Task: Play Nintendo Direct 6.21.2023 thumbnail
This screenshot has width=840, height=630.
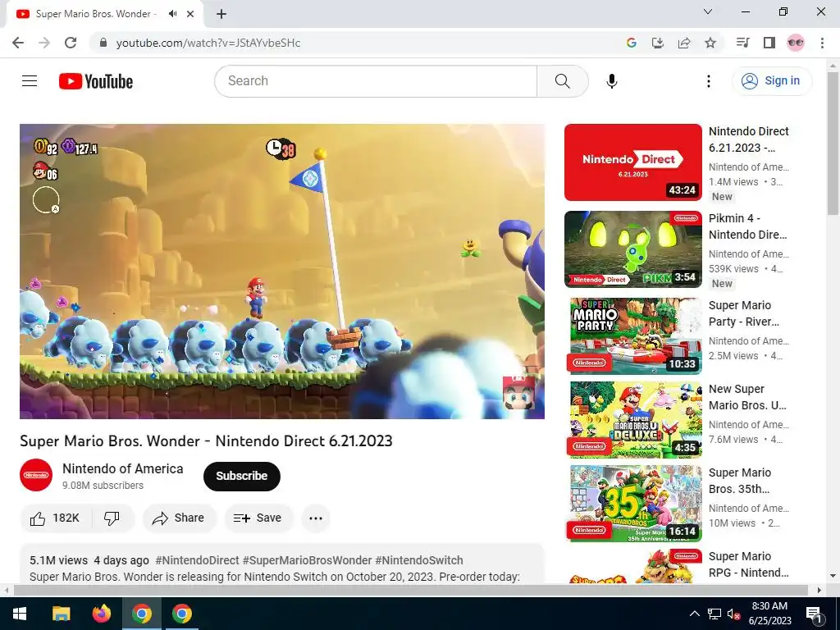Action: coord(633,162)
